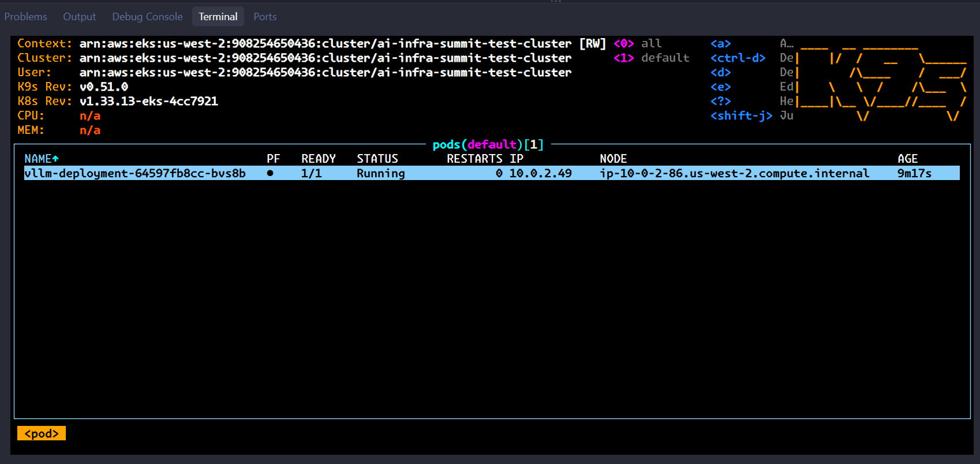Click the <ctrl-d> shortcut hint
This screenshot has height=464, width=980.
(x=738, y=58)
